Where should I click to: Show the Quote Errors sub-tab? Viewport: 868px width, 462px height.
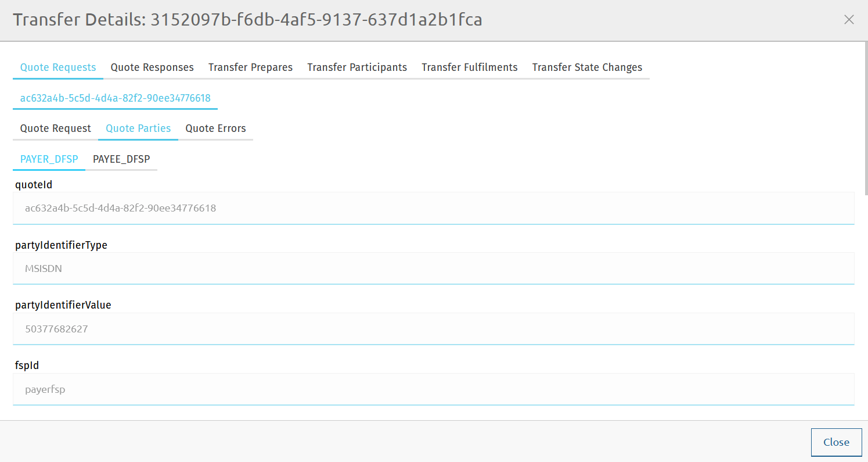click(215, 128)
